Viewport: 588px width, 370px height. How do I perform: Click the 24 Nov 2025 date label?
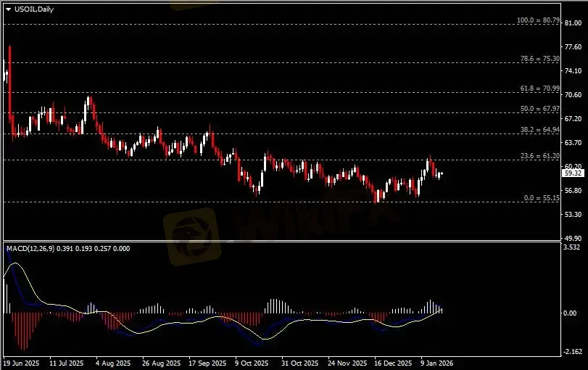click(347, 363)
